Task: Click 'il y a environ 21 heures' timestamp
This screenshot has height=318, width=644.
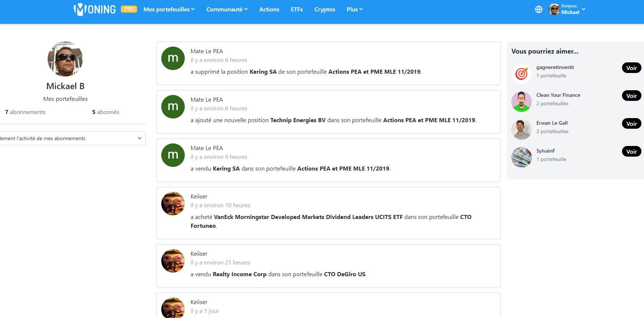Action: [x=220, y=262]
